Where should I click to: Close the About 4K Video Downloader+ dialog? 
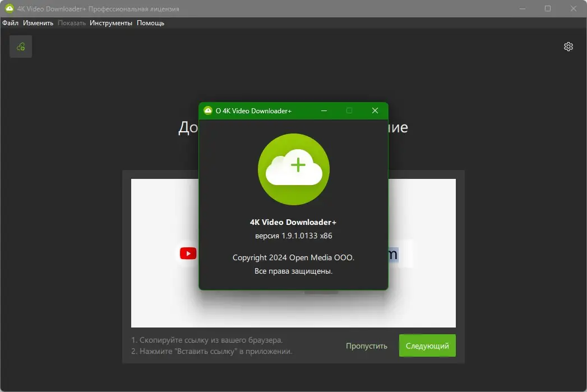point(375,110)
